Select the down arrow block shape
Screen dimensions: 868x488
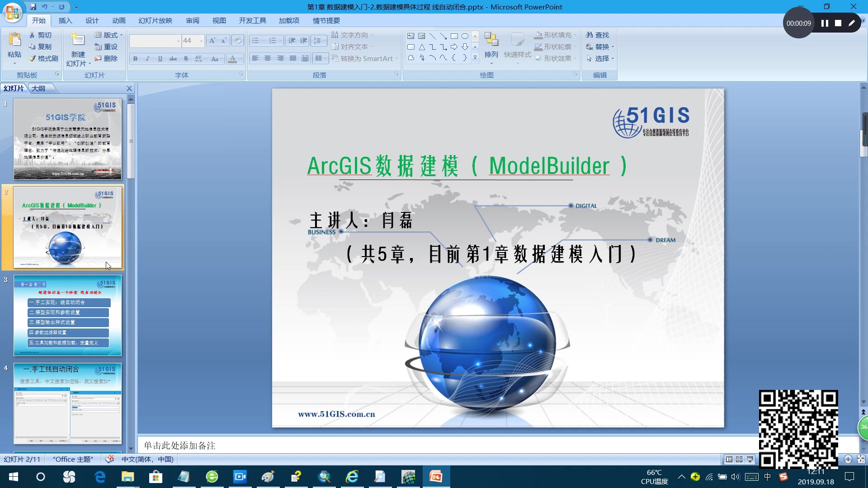click(x=465, y=47)
